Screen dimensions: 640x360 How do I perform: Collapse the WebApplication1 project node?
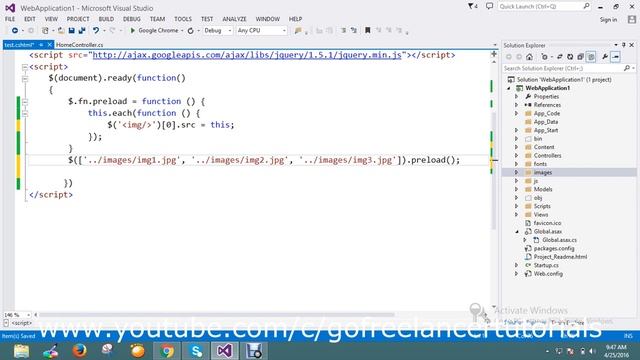click(x=509, y=88)
